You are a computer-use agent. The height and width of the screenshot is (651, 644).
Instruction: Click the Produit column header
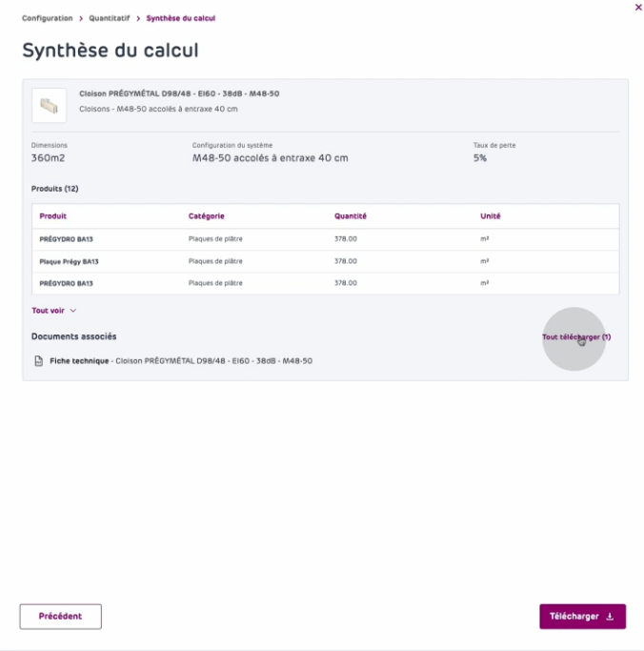pos(53,216)
